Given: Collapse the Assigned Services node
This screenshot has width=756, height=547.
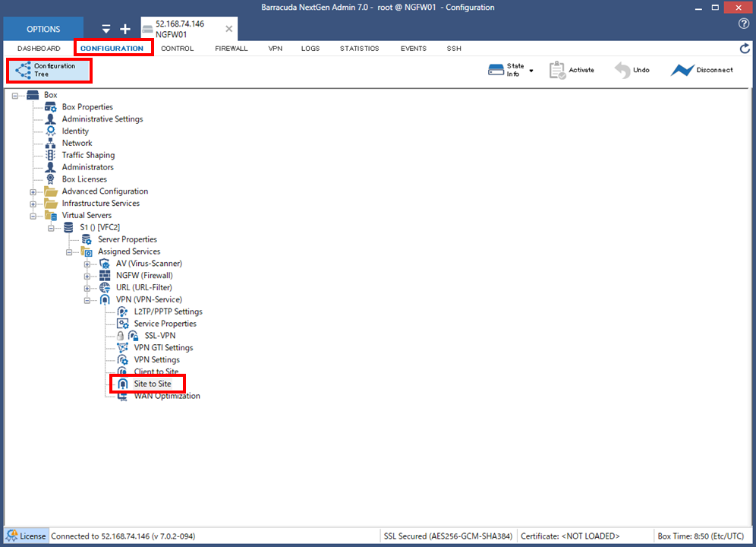Looking at the screenshot, I should tap(69, 252).
